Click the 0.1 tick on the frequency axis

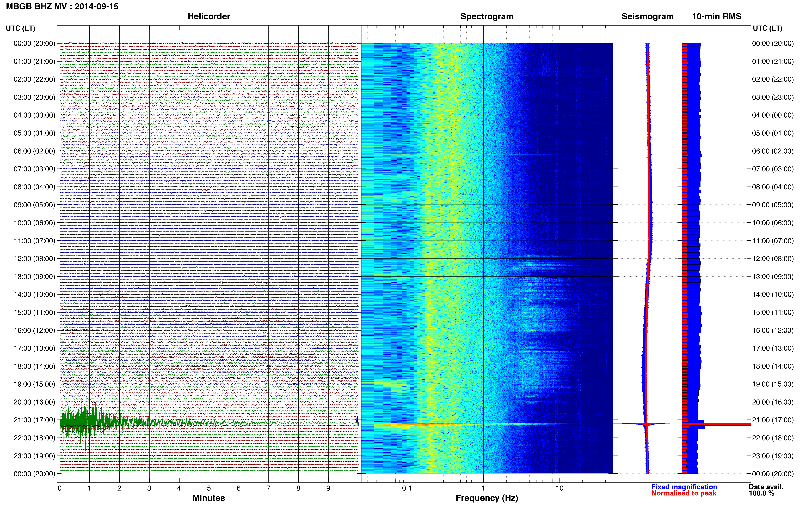coord(407,488)
